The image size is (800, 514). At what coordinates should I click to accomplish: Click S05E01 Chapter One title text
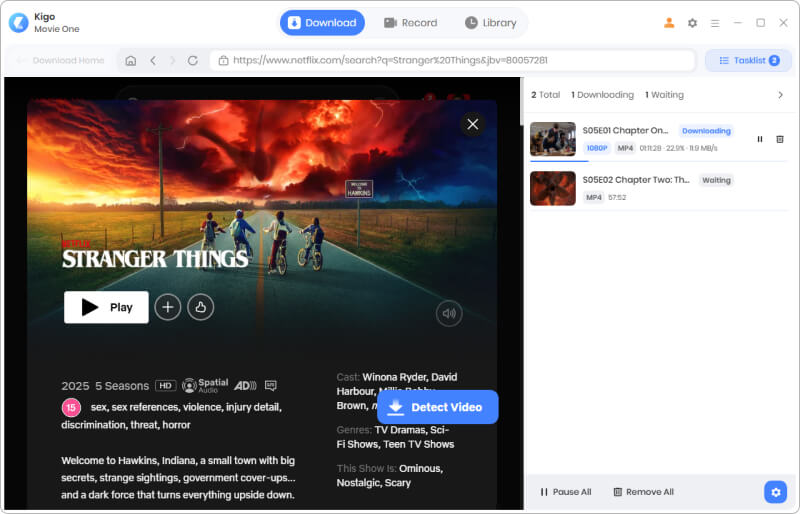coord(625,130)
